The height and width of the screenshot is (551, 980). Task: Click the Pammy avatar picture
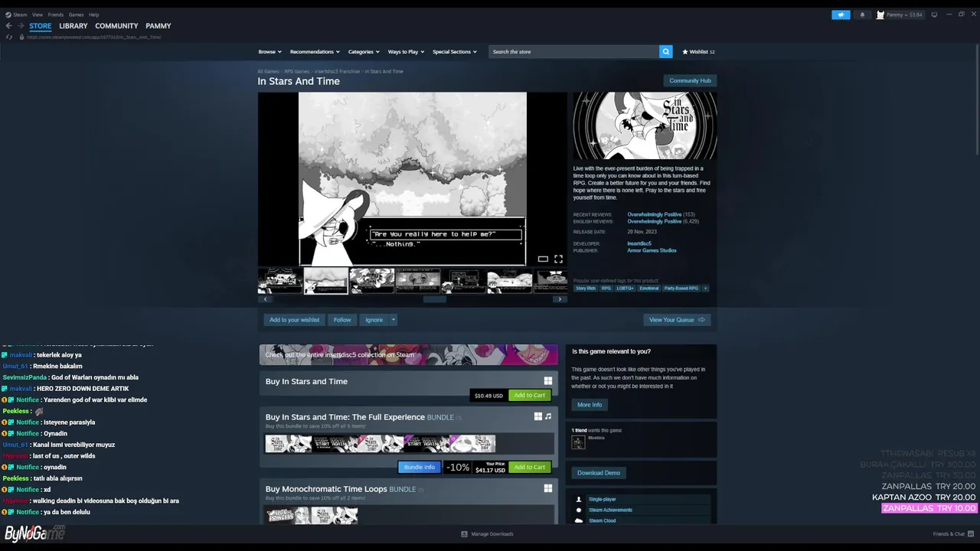[x=880, y=15]
